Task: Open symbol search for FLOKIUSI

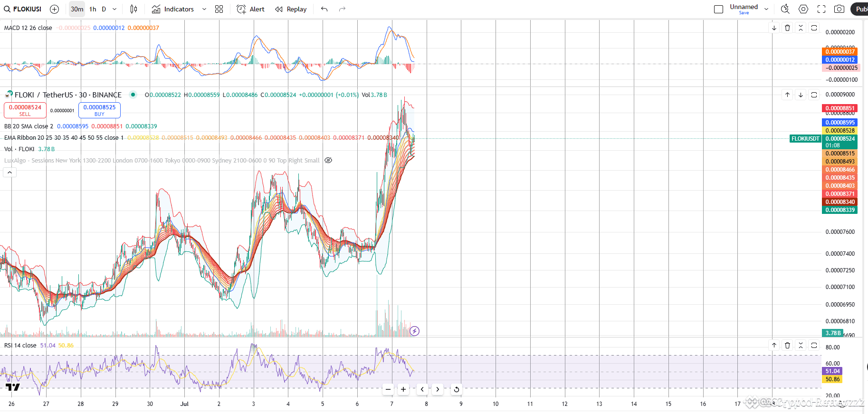Action: 23,9
